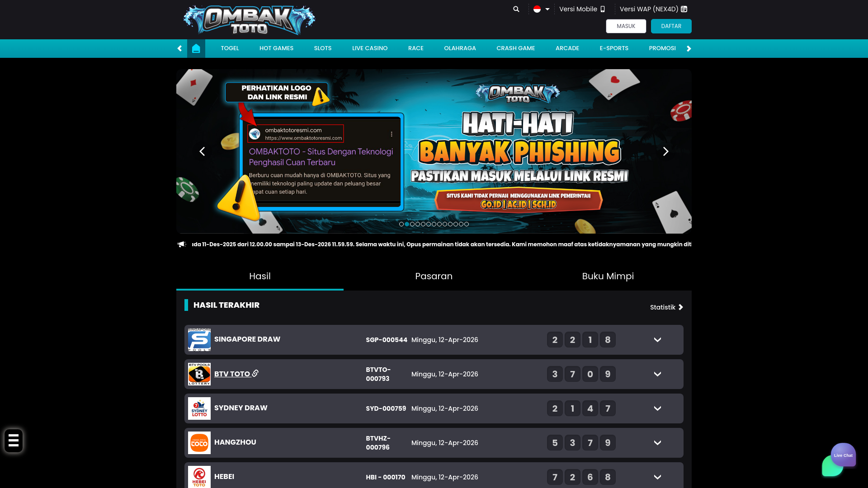Open the floating hamburger menu button
The width and height of the screenshot is (868, 488).
click(14, 441)
